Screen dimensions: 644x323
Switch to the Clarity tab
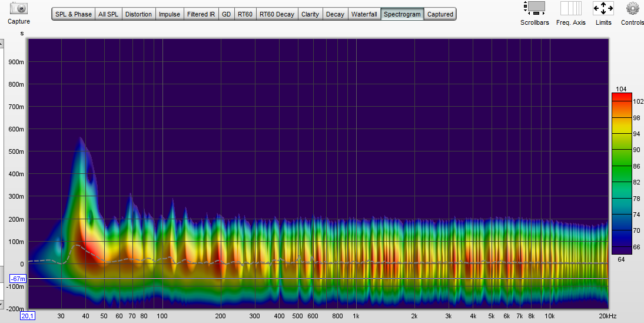click(310, 14)
